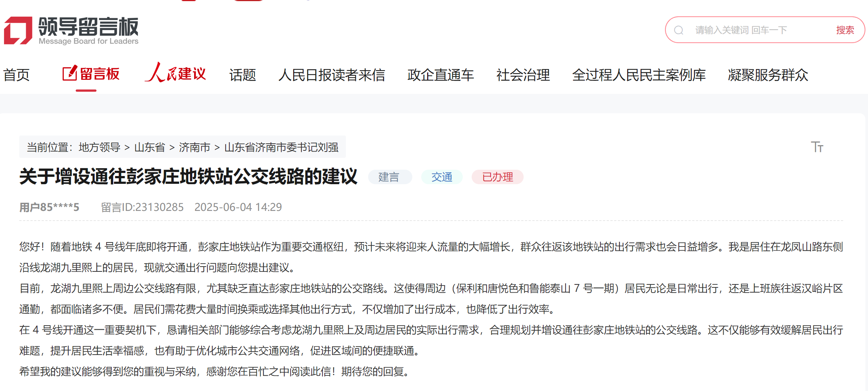The image size is (868, 391).
Task: Visit the 社会治理 page
Action: click(x=523, y=75)
